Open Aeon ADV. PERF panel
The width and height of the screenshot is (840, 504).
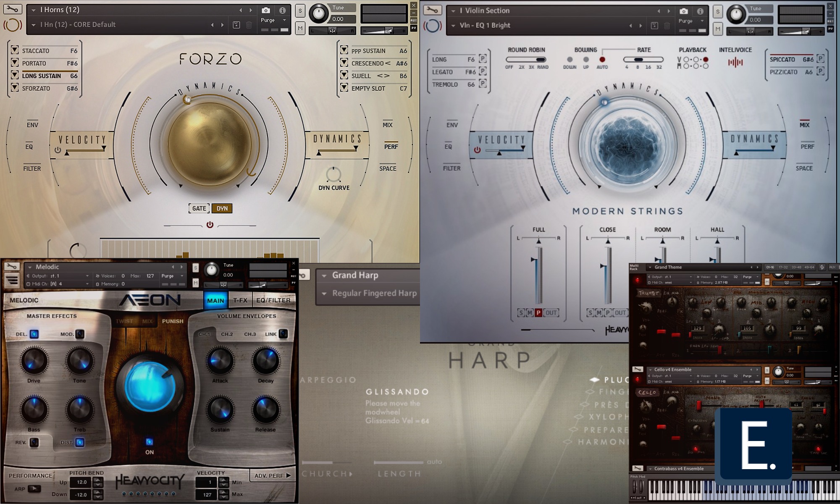click(272, 475)
